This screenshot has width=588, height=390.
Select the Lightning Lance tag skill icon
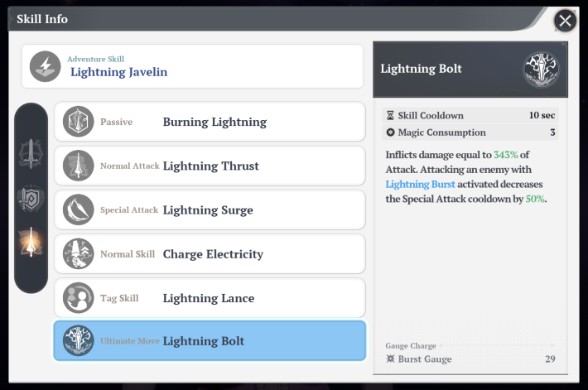78,298
